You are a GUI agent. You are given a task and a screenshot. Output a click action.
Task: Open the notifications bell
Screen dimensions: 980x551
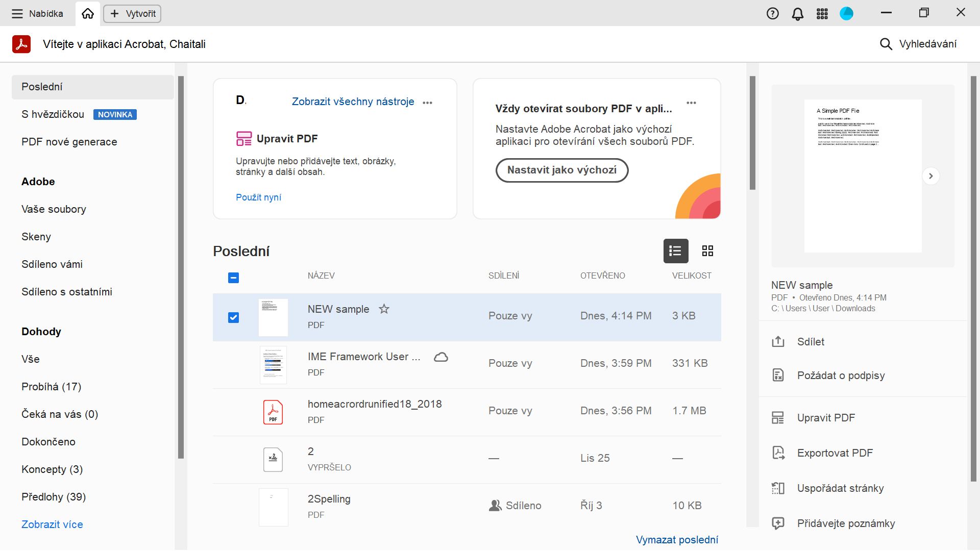[797, 14]
